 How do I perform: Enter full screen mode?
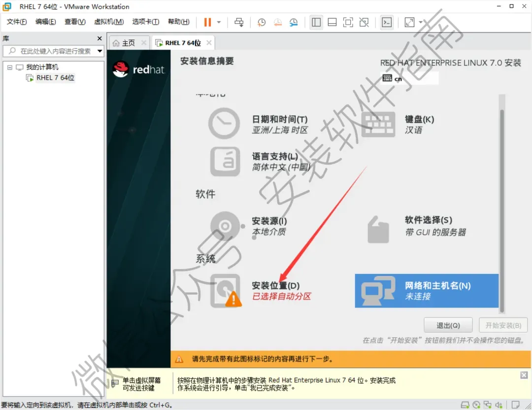click(x=348, y=22)
